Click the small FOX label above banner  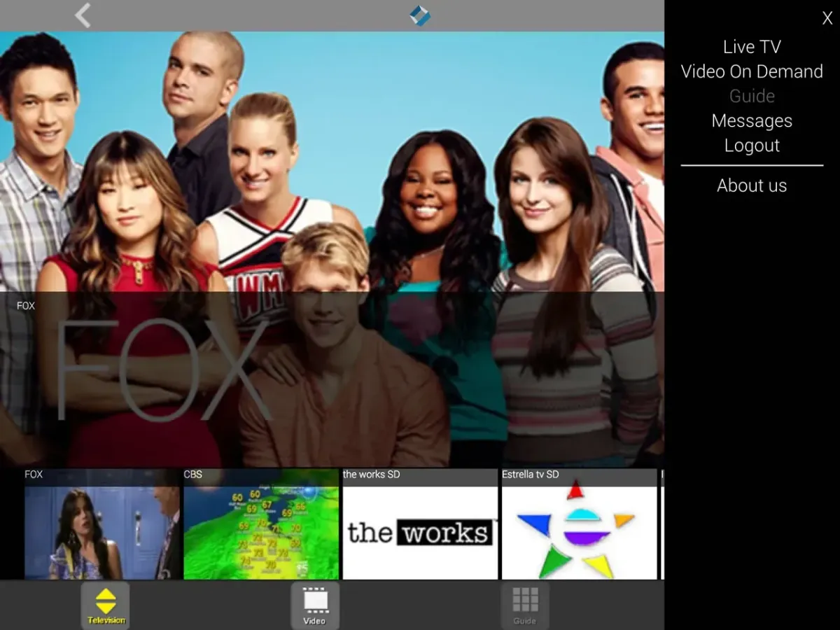pyautogui.click(x=26, y=306)
